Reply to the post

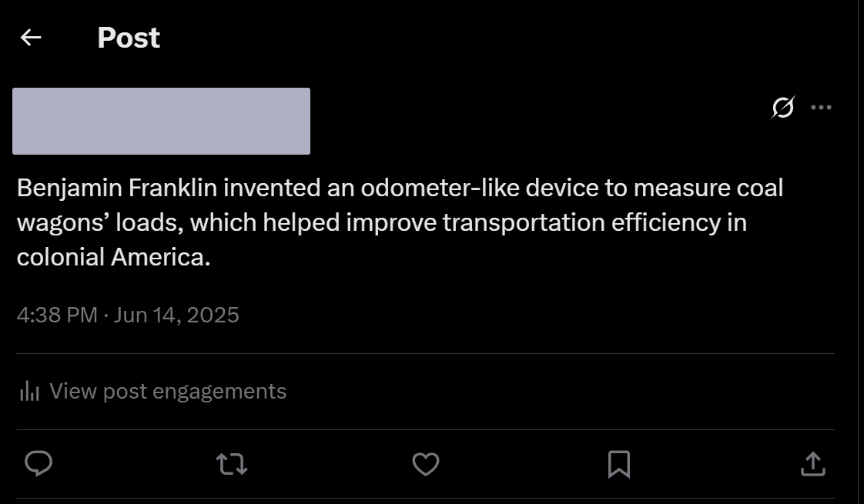[39, 464]
